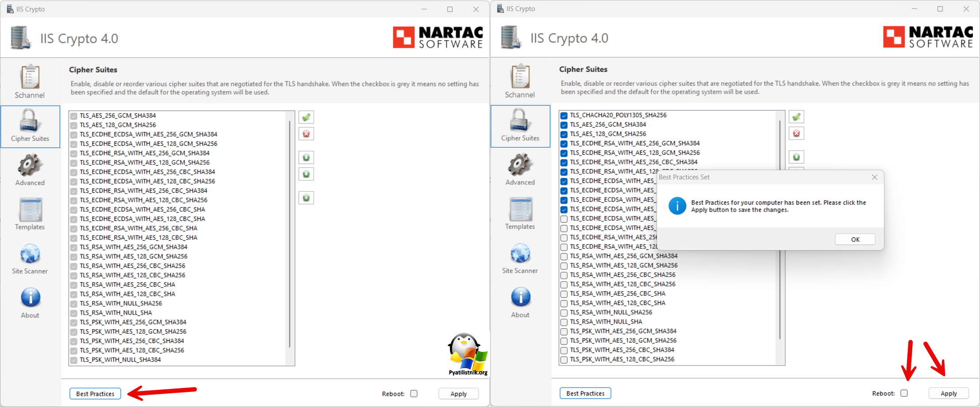Open About page in left window sidebar
This screenshot has height=407, width=980.
[x=30, y=303]
